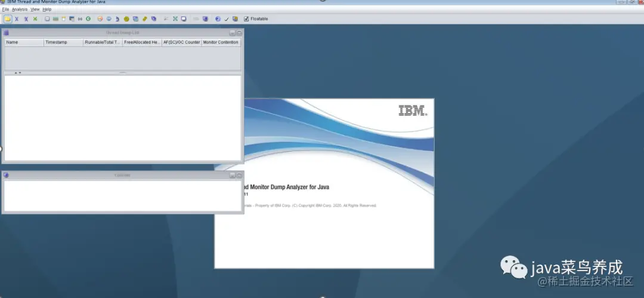The width and height of the screenshot is (644, 298).
Task: Click the dark window-layout toolbar icon
Action: (72, 19)
